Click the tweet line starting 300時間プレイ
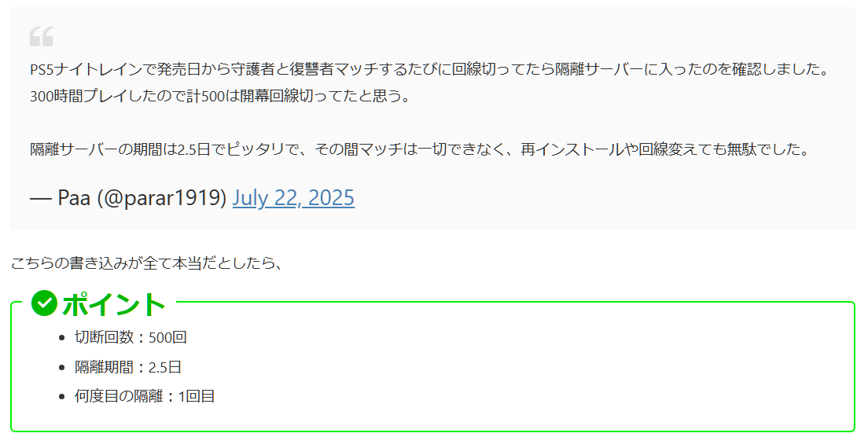 pos(220,96)
